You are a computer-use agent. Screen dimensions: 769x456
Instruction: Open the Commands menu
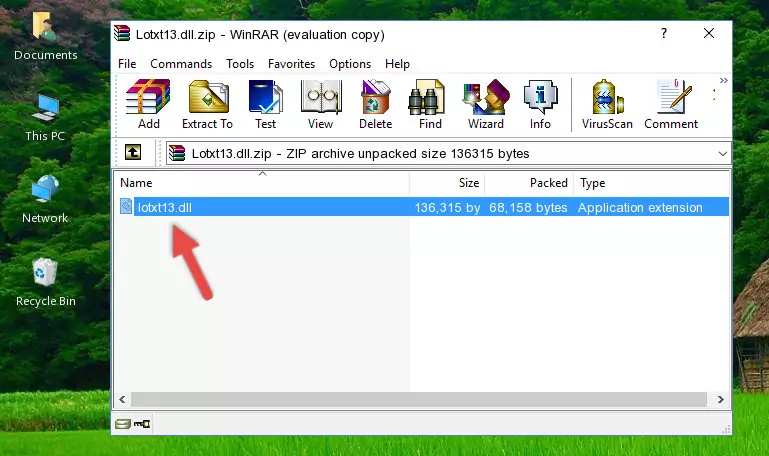click(x=181, y=64)
